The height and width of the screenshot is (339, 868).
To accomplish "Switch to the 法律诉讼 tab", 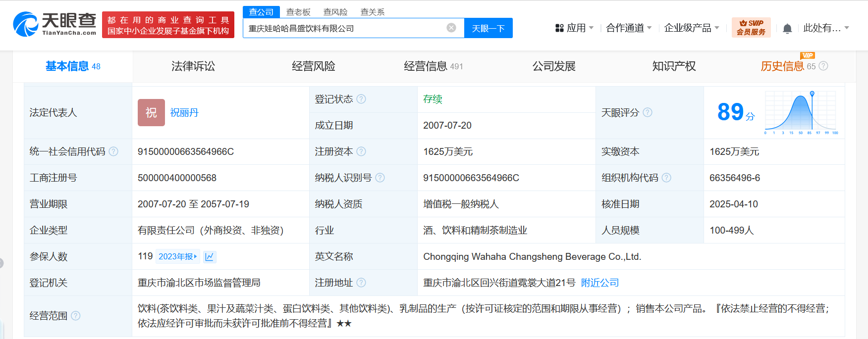I will pyautogui.click(x=193, y=66).
